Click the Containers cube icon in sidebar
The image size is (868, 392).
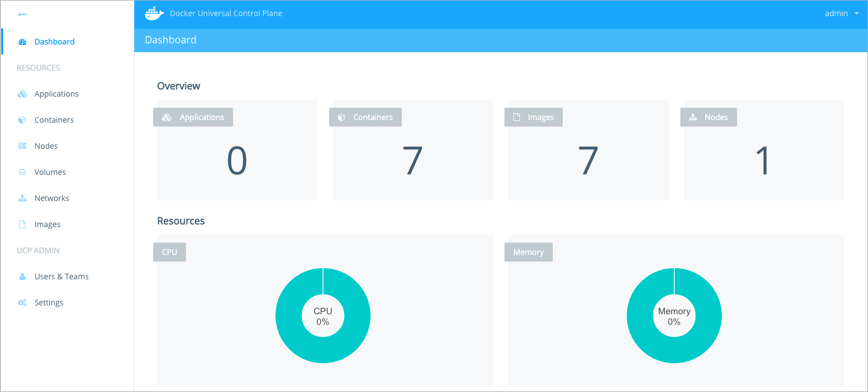22,120
